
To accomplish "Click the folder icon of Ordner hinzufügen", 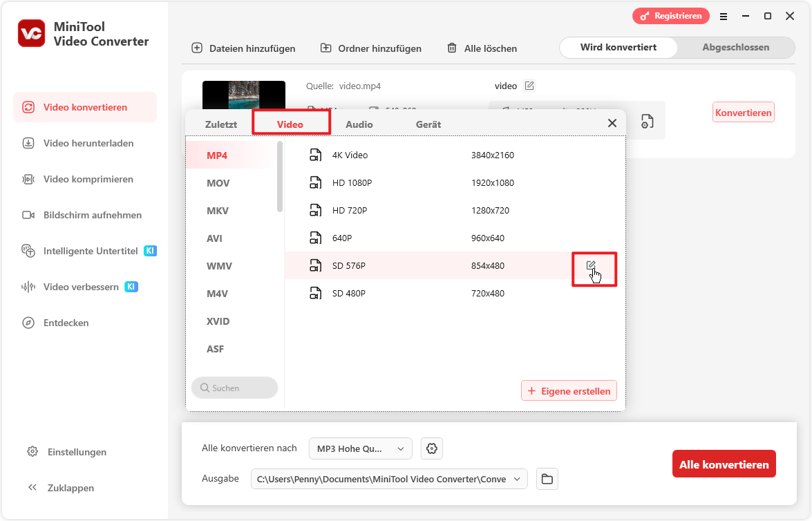I will (325, 48).
